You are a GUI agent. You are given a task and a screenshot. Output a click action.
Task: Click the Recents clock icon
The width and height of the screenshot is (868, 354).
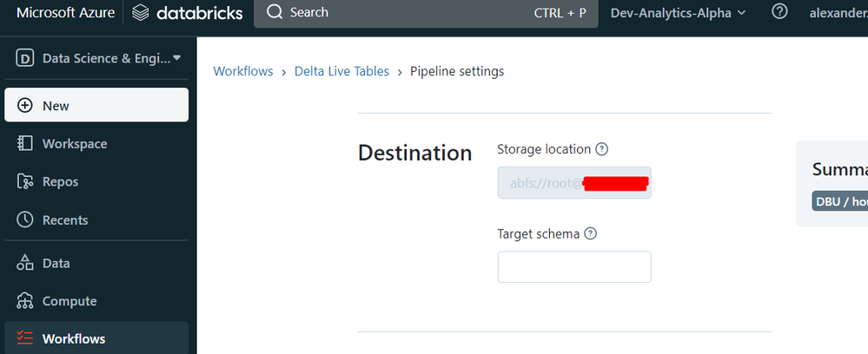pyautogui.click(x=25, y=220)
